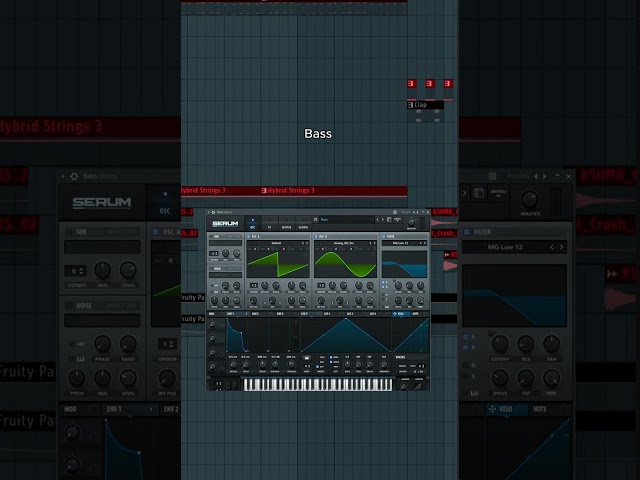
Task: Toggle OSC A enable switch
Action: 249,236
